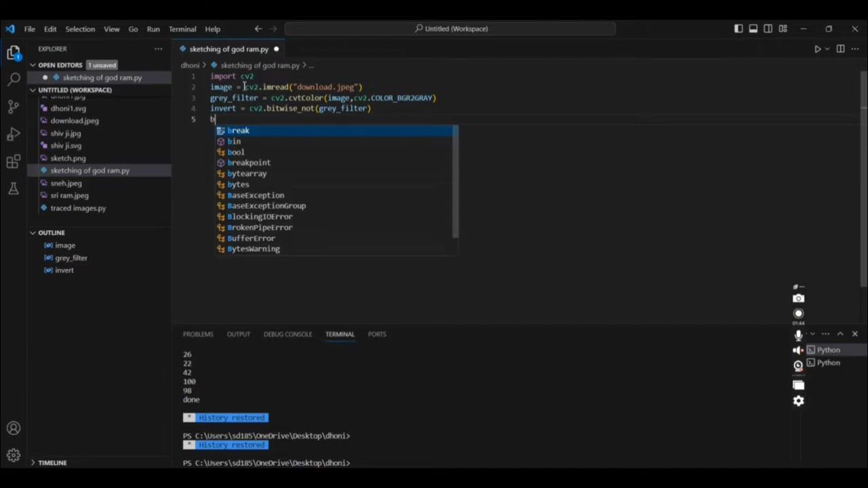868x488 pixels.
Task: Choose BufferError from the autocomplete list
Action: 333,238
